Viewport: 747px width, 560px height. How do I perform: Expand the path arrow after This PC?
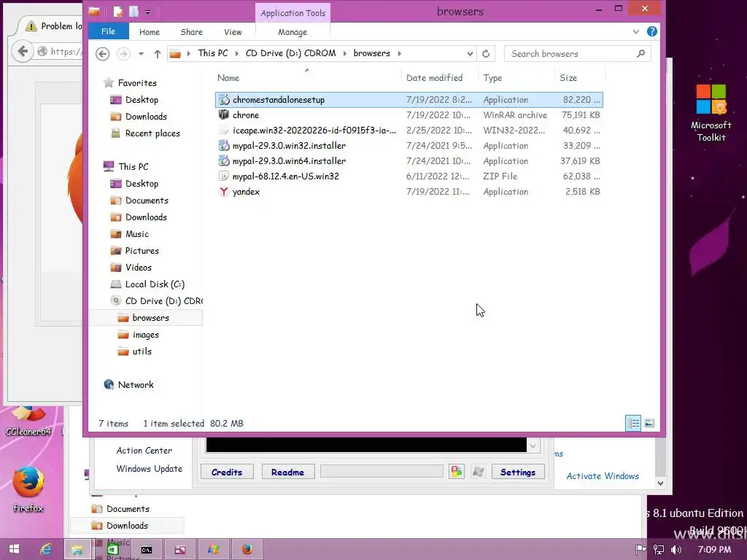(237, 53)
